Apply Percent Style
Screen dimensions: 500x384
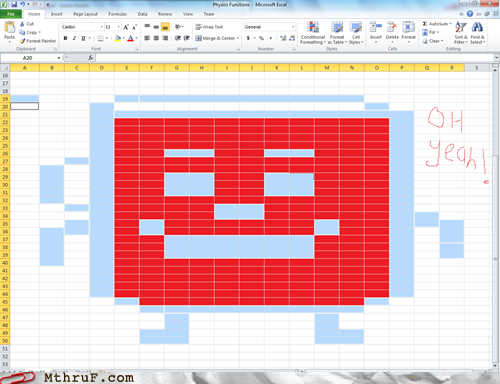coord(262,38)
